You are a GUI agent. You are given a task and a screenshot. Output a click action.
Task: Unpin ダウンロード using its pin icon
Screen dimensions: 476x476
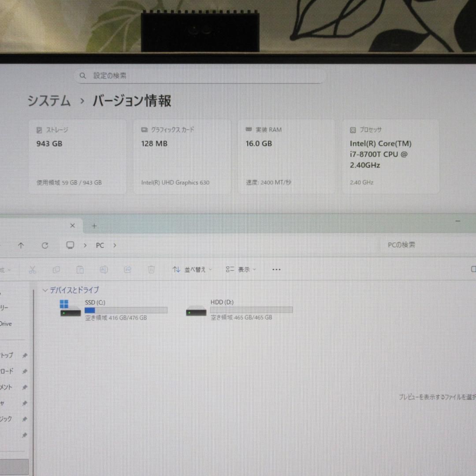click(25, 371)
